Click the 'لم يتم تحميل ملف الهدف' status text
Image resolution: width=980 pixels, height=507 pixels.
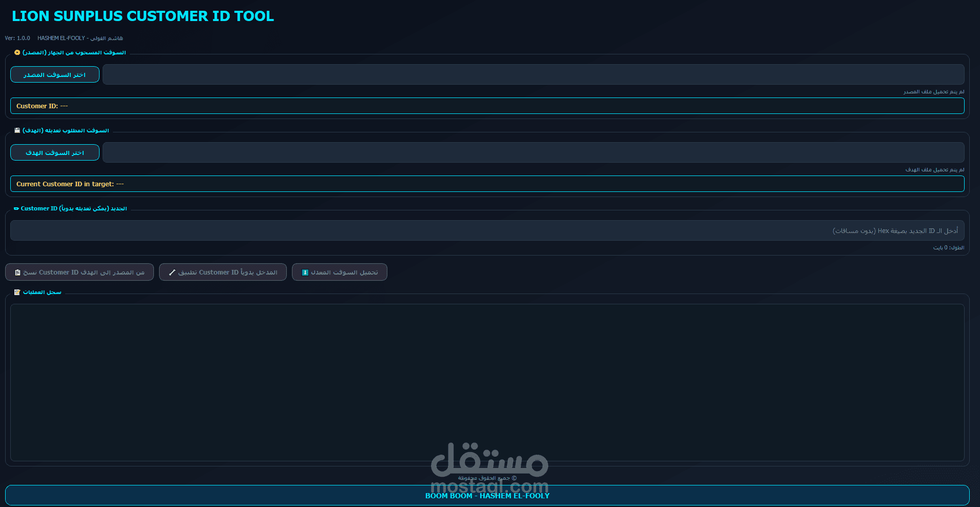[x=935, y=169]
